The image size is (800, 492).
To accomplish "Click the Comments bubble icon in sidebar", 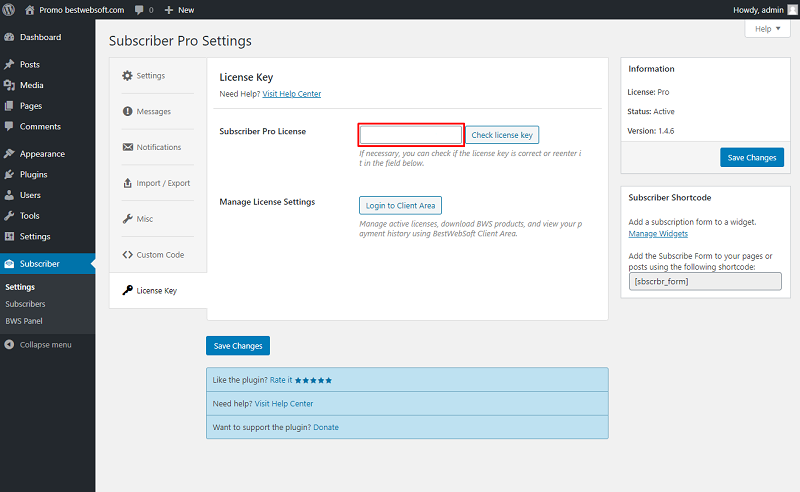I will point(9,126).
